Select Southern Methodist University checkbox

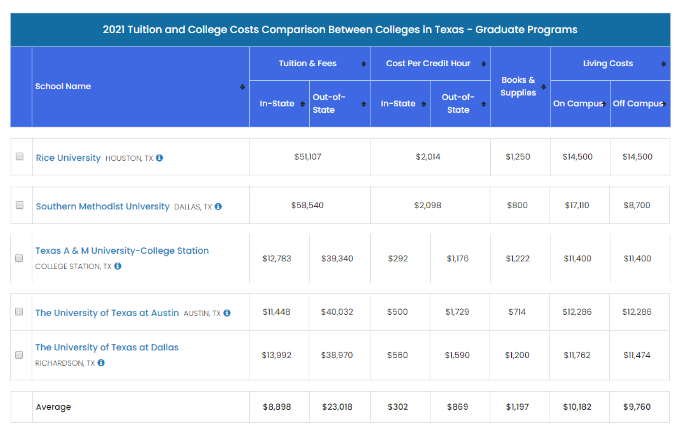tap(20, 206)
